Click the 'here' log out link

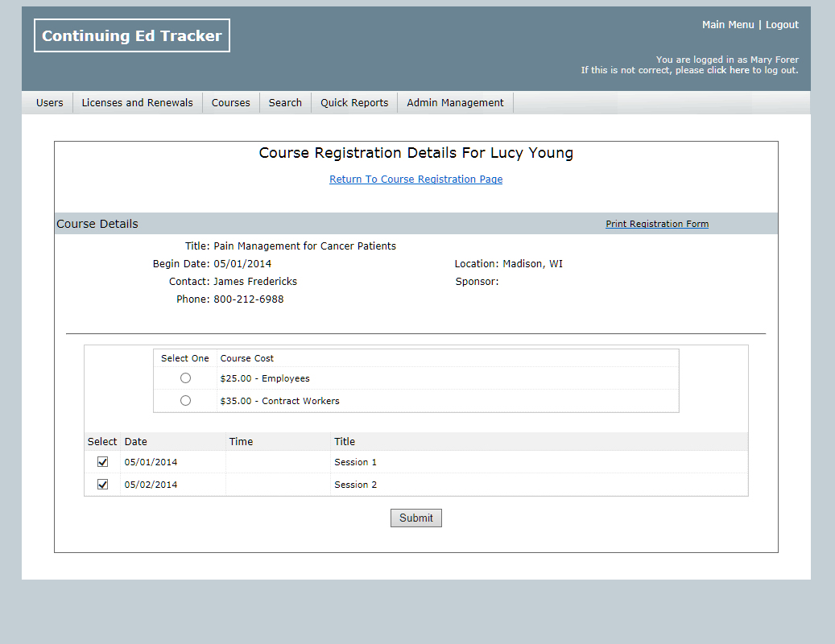(739, 70)
